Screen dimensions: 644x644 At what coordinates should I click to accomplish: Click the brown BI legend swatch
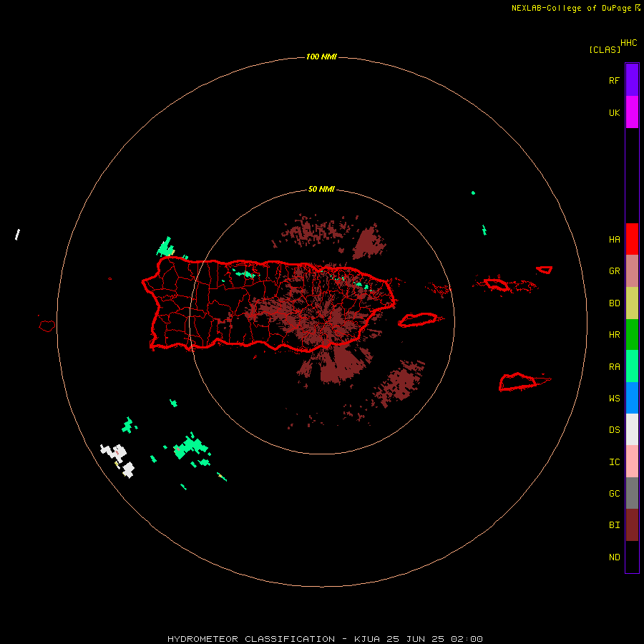[632, 525]
